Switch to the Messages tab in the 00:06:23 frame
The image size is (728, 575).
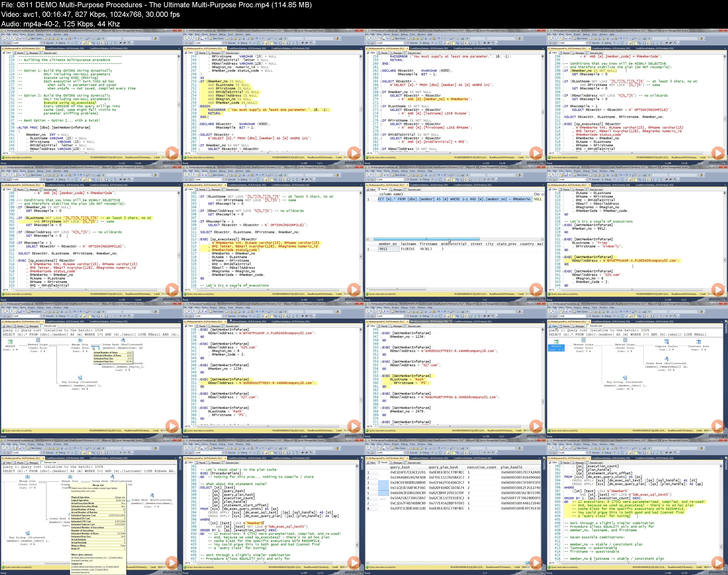[x=396, y=190]
